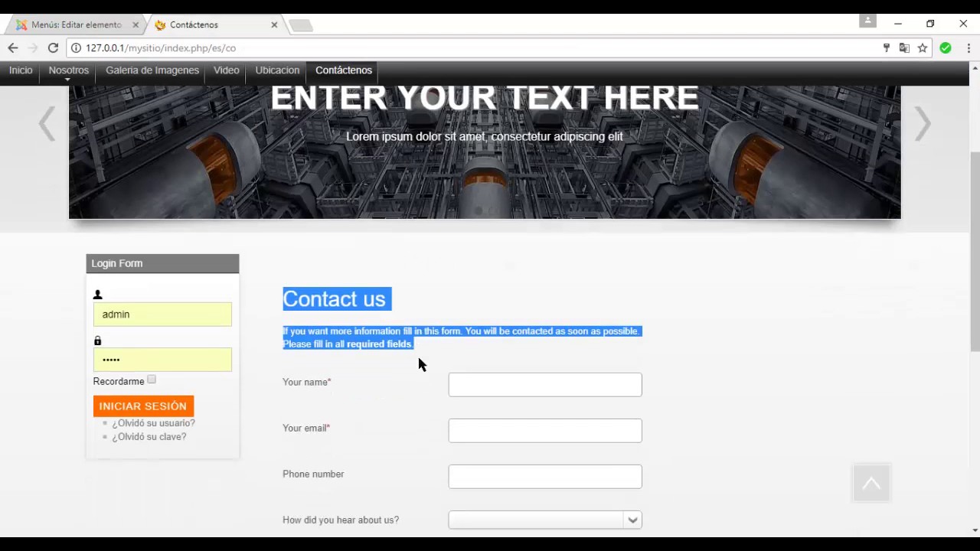Image resolution: width=980 pixels, height=551 pixels.
Task: Click the Your name input field
Action: tap(545, 385)
